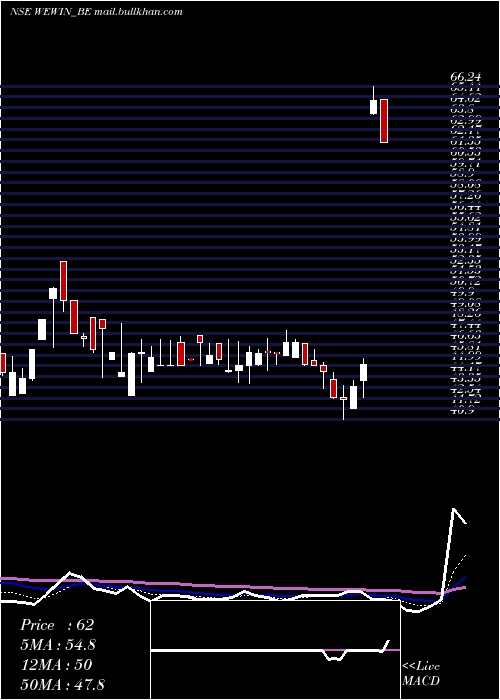
Task: Click the MACD label
Action: point(421,681)
